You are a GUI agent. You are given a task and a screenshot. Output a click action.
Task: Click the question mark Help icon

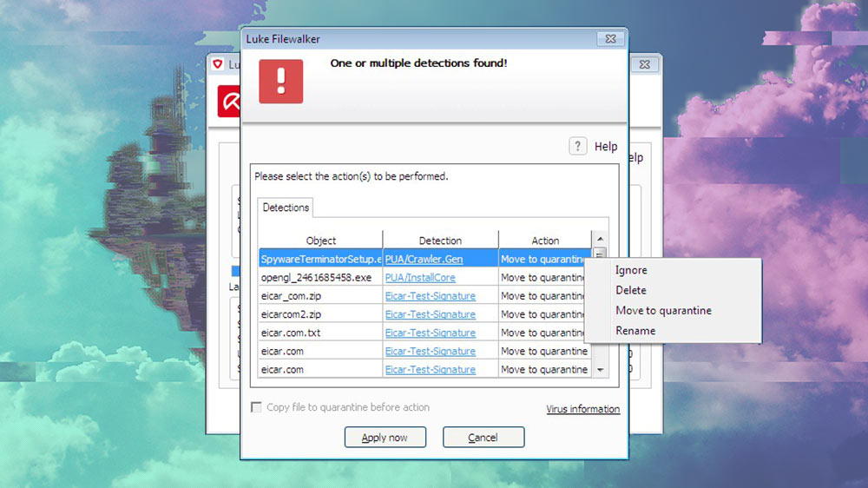pos(577,146)
